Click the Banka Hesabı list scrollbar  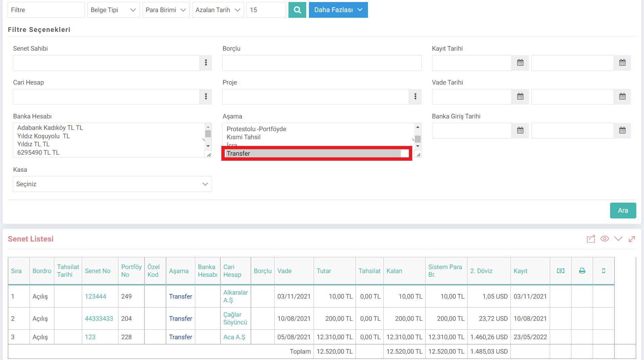[x=208, y=137]
